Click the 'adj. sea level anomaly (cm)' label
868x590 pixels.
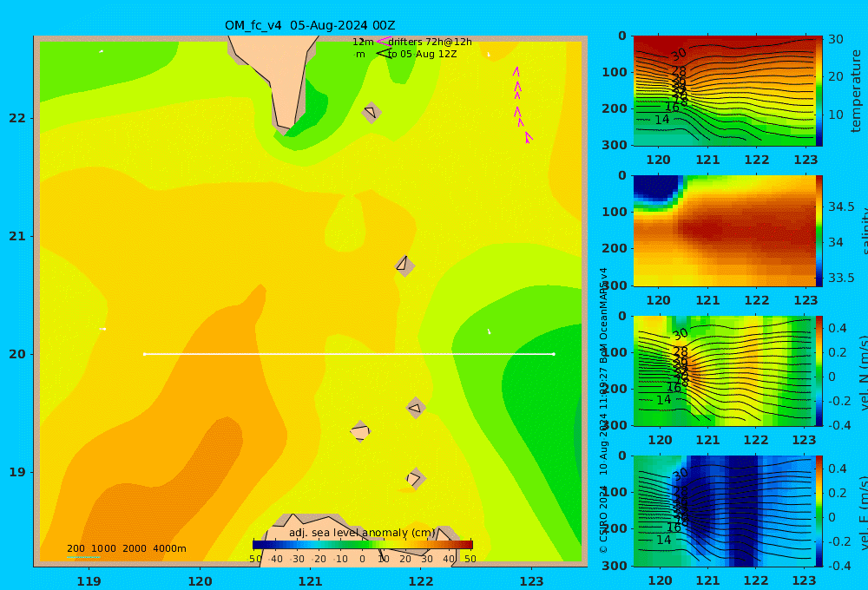point(362,533)
